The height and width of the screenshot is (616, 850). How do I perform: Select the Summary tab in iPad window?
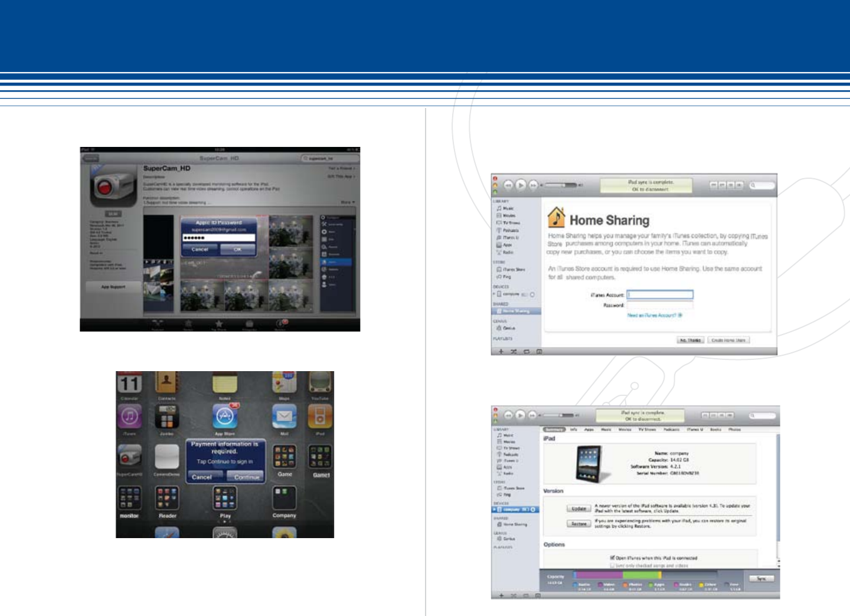(554, 430)
